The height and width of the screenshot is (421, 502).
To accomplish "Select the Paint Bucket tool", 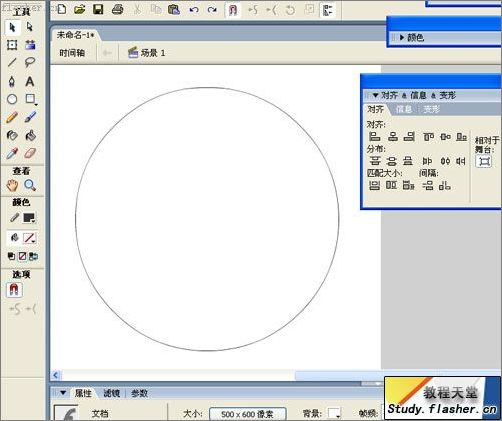I will [x=30, y=135].
